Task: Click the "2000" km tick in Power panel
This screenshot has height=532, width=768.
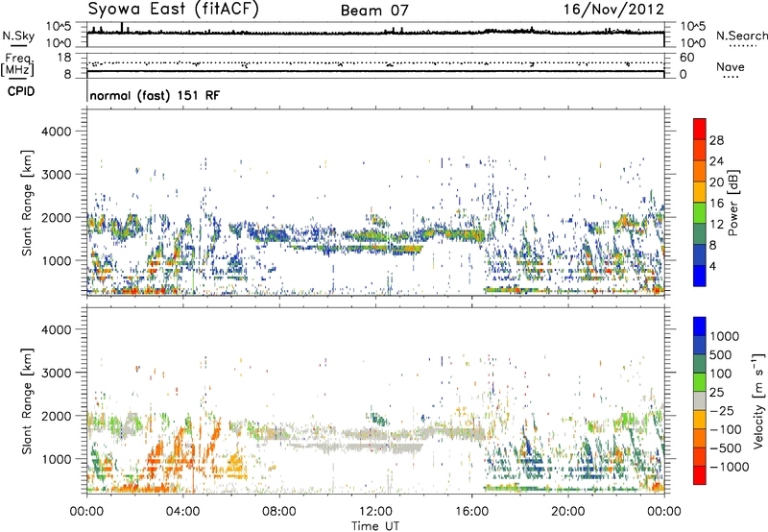Action: coord(56,217)
